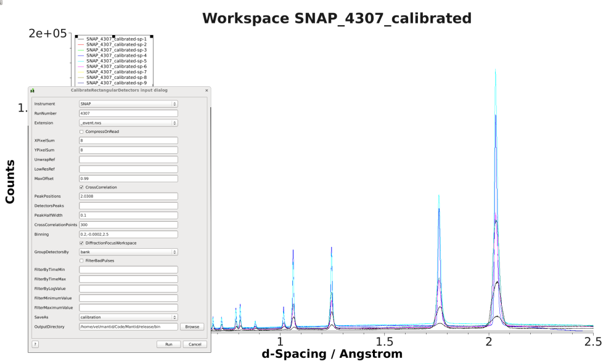Enable the FilterBadPulses checkbox
The width and height of the screenshot is (606, 364).
click(82, 261)
